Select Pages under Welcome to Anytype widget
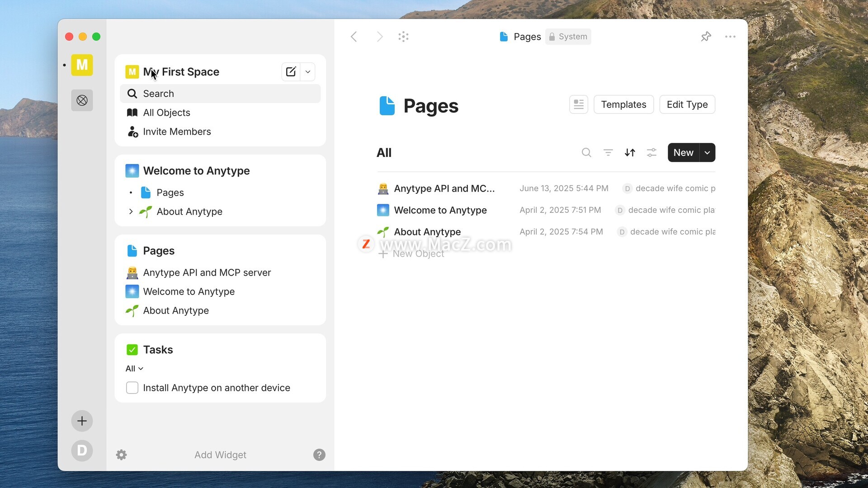This screenshot has width=868, height=488. [x=170, y=192]
